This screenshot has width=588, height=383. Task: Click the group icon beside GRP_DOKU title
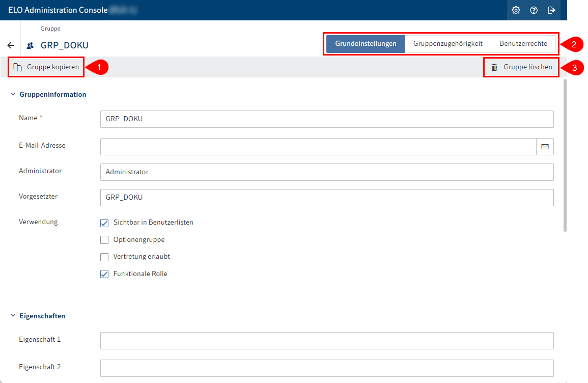point(30,45)
